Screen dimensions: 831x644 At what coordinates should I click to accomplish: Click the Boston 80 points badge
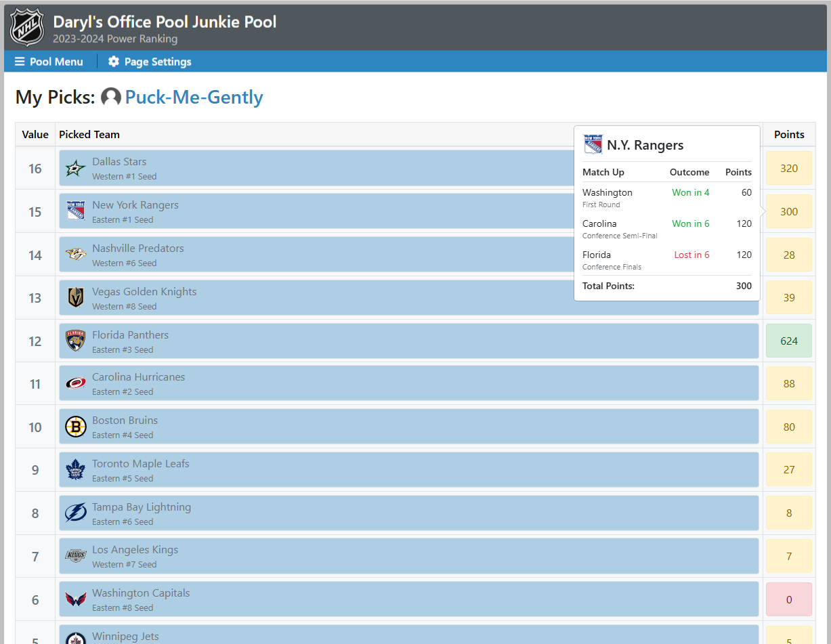click(x=789, y=427)
